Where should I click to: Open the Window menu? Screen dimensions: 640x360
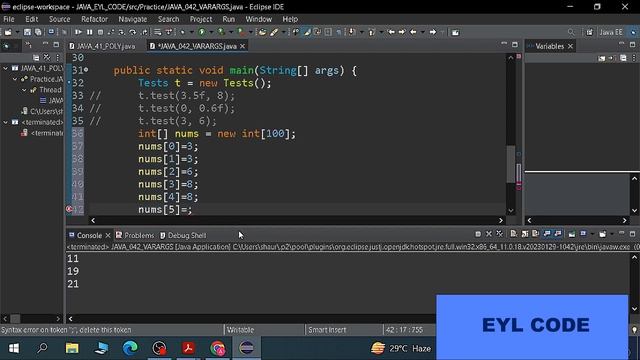[258, 19]
